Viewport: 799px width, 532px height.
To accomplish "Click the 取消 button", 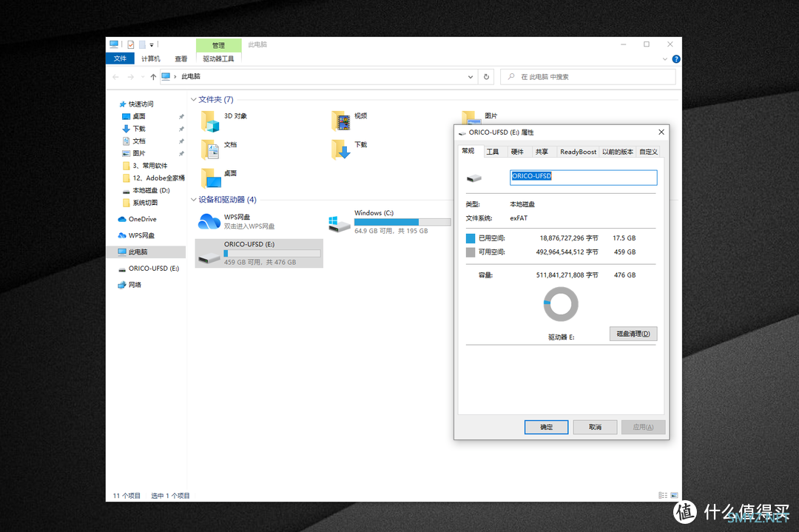I will click(x=595, y=427).
